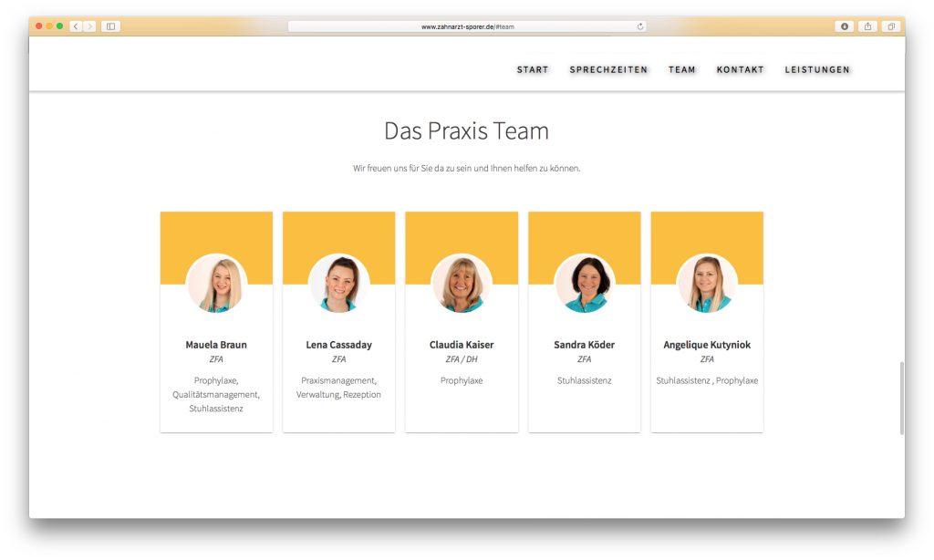Select Claudia Kaiser's profile photo
The height and width of the screenshot is (560, 934).
click(x=462, y=285)
